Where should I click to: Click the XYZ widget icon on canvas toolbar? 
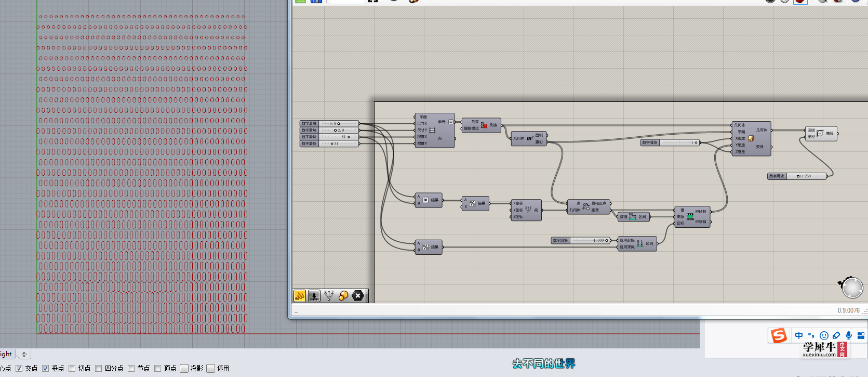[x=329, y=296]
